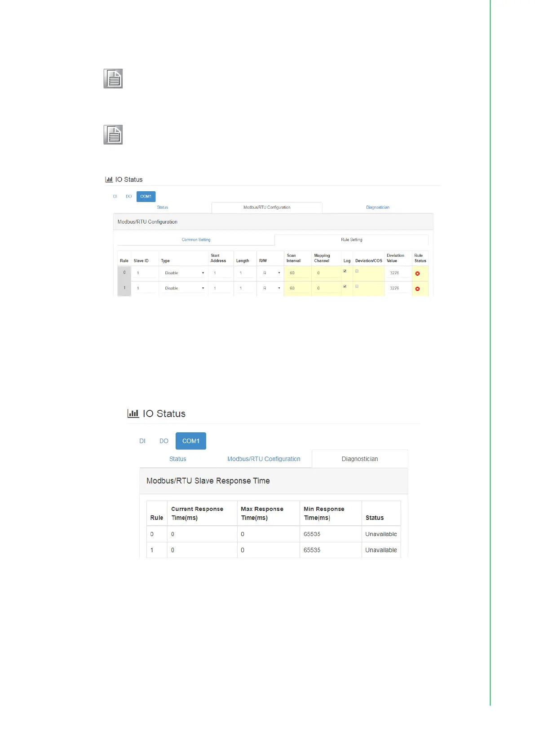Switch to the Rule Setting tab
This screenshot has height=756, width=535.
[351, 240]
